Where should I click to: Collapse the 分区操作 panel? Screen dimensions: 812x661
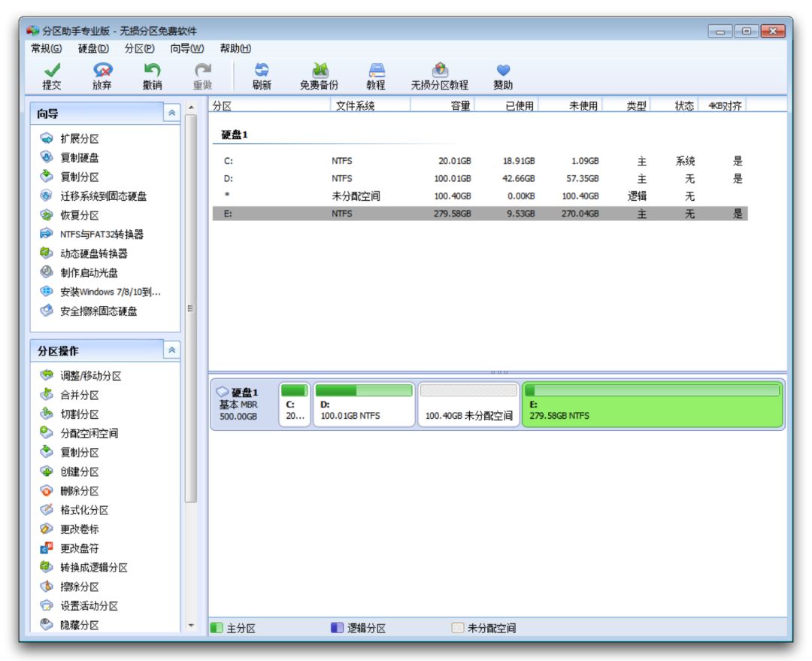point(171,350)
